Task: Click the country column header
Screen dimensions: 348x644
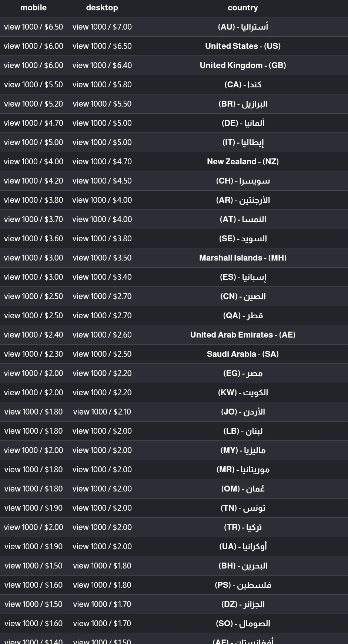Action: (x=243, y=8)
